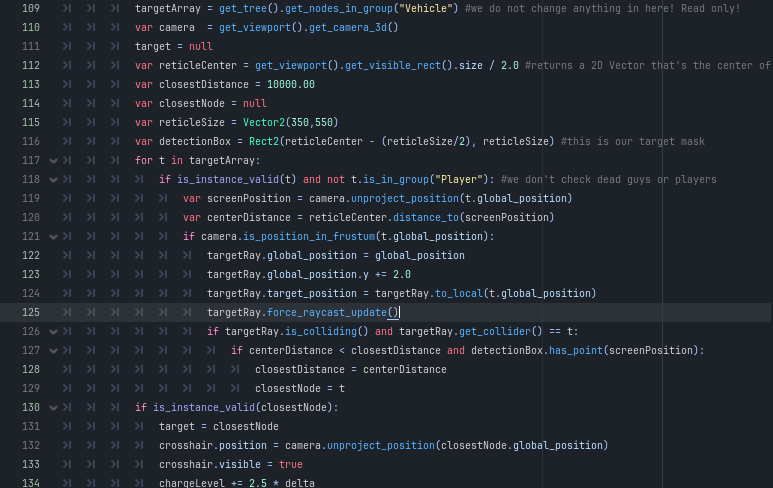This screenshot has height=488, width=773.
Task: Collapse the centerDistance comparison block, line 127
Action: (54, 350)
